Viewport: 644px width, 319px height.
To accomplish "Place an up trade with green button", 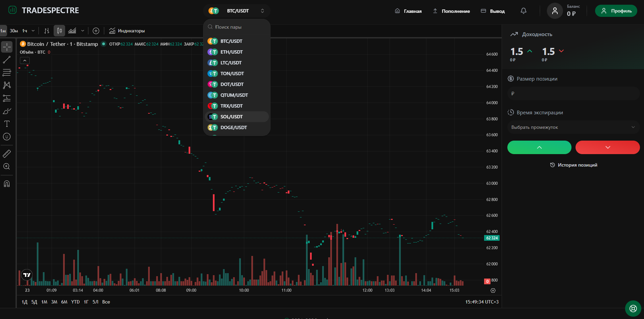I will pyautogui.click(x=539, y=147).
